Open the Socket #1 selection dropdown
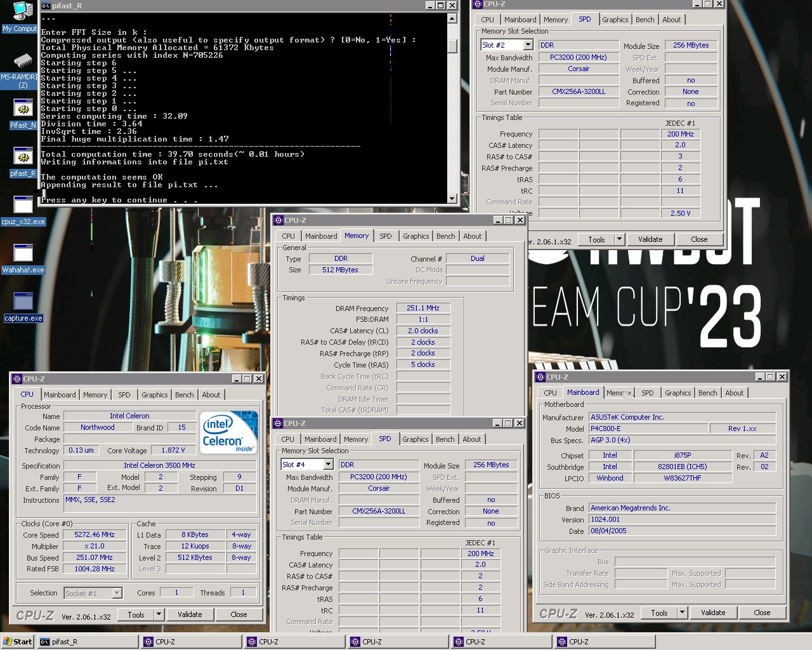 [x=117, y=593]
